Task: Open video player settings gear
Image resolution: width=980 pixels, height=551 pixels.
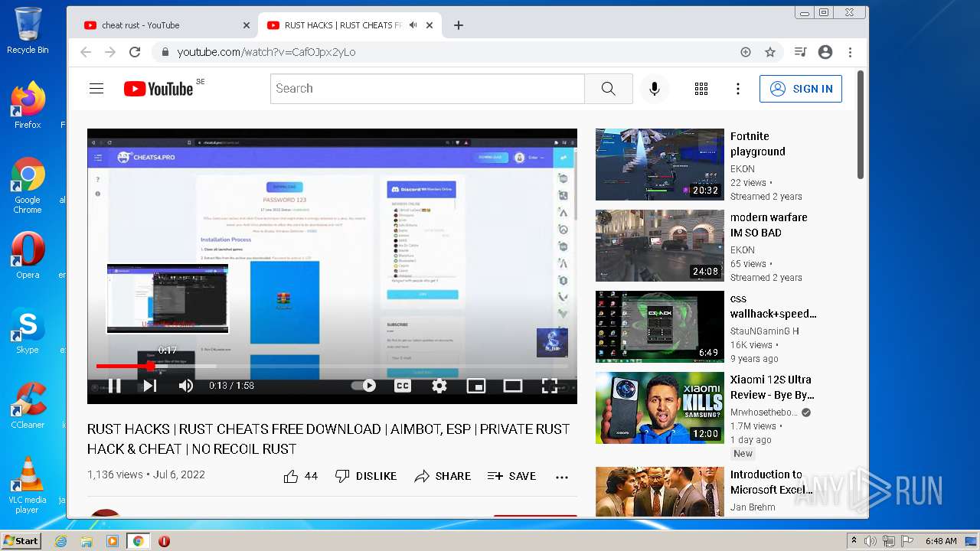Action: pos(439,386)
